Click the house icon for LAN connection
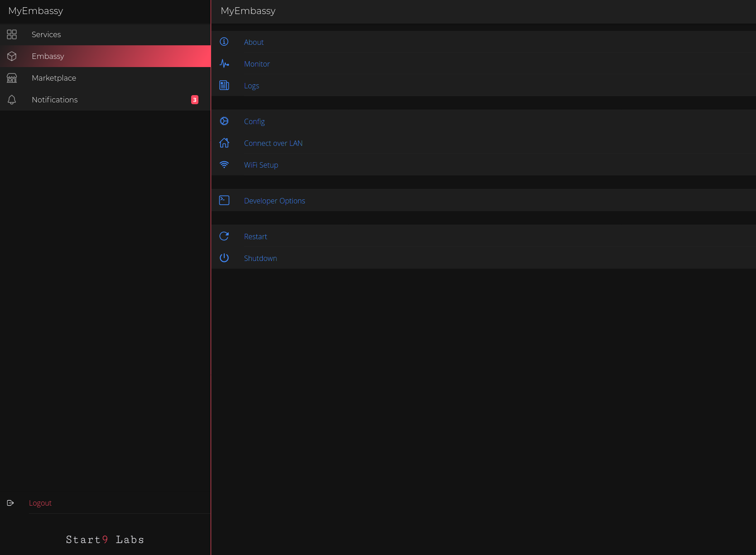 224,143
